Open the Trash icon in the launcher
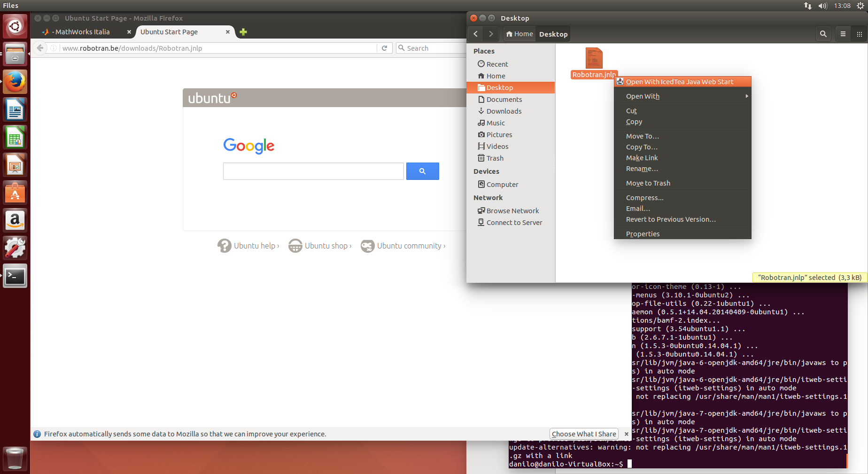Image resolution: width=868 pixels, height=474 pixels. click(x=15, y=458)
